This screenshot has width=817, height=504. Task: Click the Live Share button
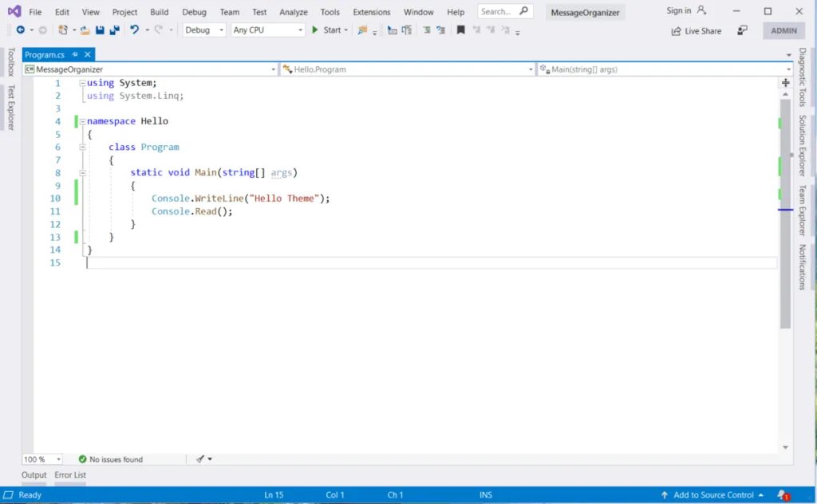(x=696, y=31)
